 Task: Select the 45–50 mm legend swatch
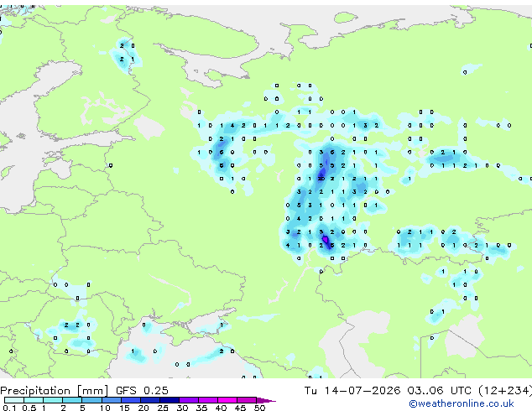click(x=247, y=400)
